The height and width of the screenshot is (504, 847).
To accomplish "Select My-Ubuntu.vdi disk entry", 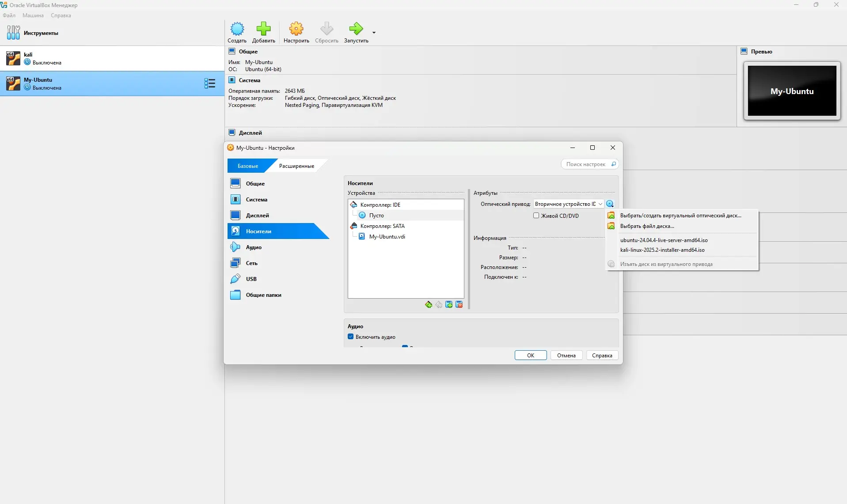I will [x=406, y=236].
